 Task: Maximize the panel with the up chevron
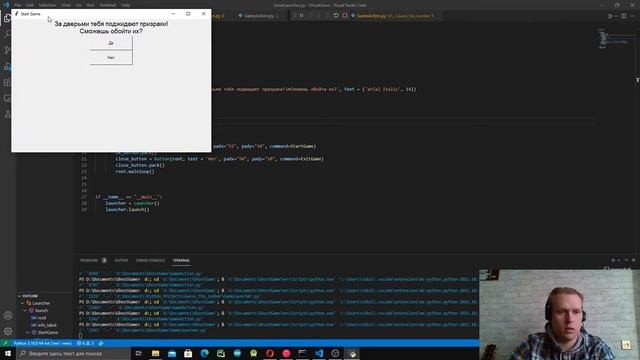point(627,260)
